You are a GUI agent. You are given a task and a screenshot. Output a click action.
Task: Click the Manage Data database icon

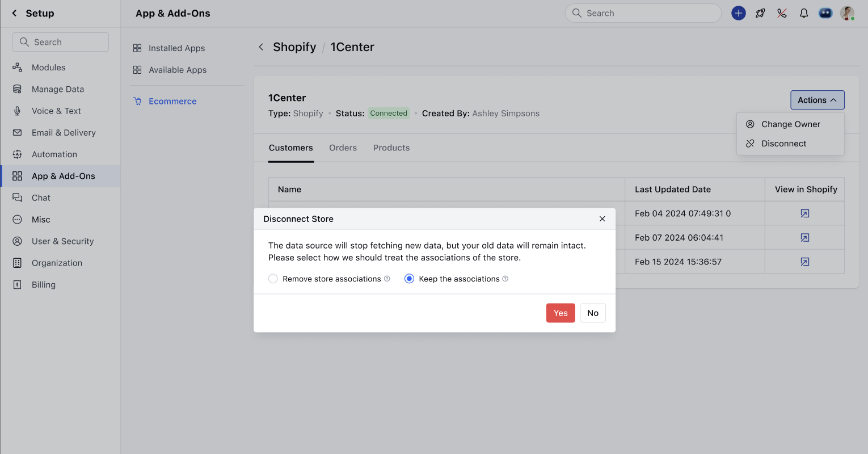pos(18,89)
